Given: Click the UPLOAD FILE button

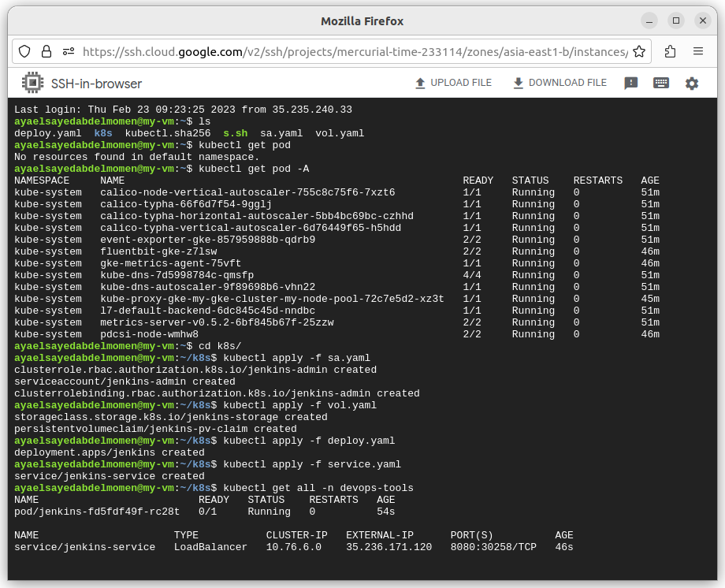Looking at the screenshot, I should click(x=453, y=82).
